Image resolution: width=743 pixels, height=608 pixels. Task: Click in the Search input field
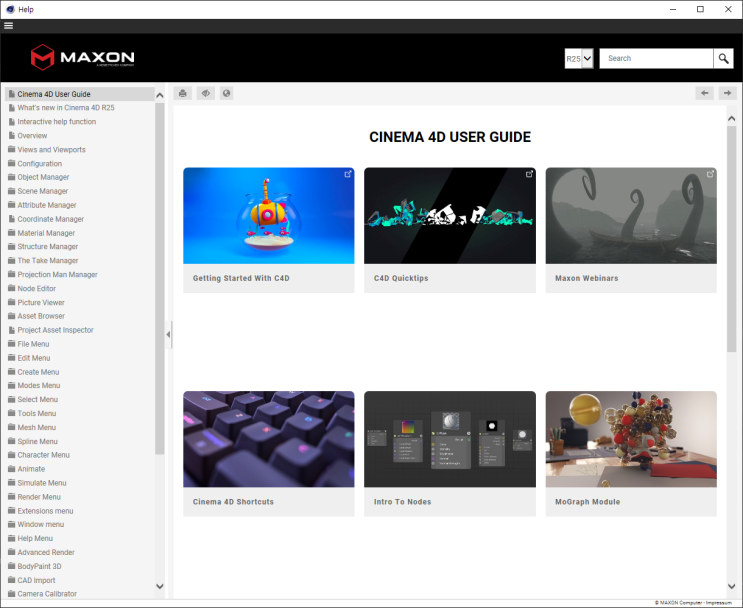[655, 58]
